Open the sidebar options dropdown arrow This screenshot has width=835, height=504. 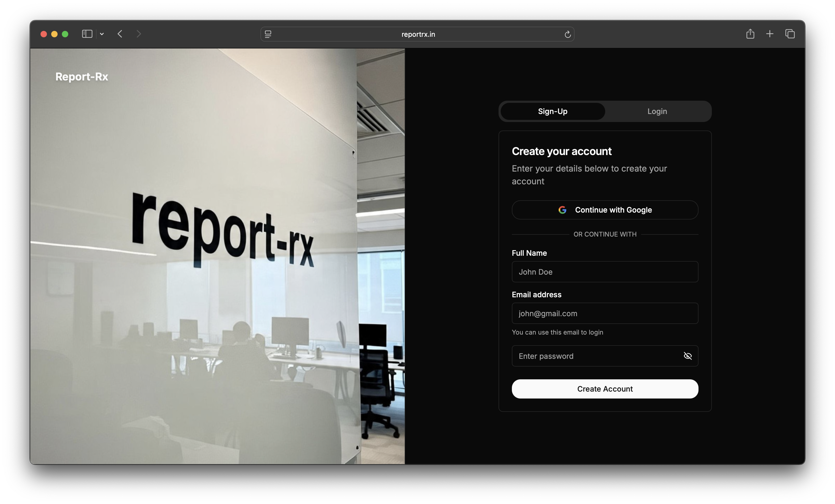[x=102, y=34]
